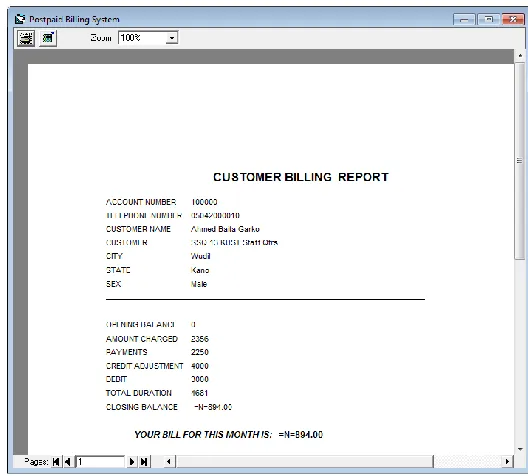Image resolution: width=528 pixels, height=476 pixels.
Task: Click the page number input field
Action: point(100,462)
